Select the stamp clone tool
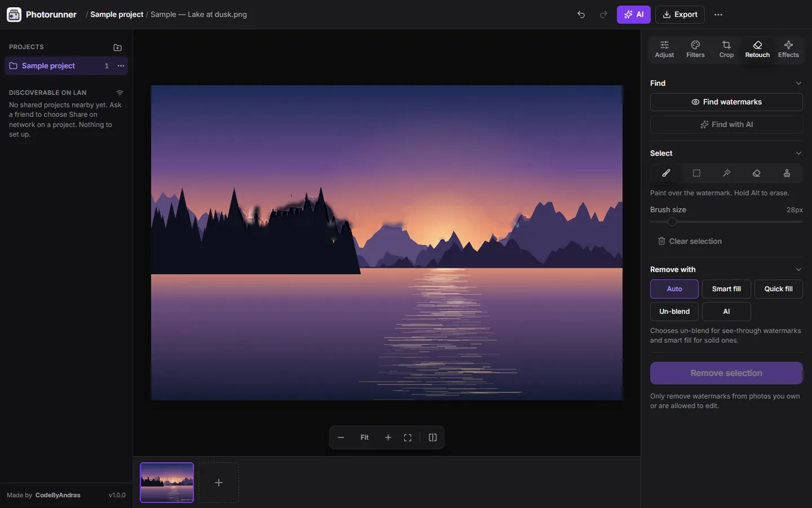Image resolution: width=812 pixels, height=508 pixels. pos(787,173)
